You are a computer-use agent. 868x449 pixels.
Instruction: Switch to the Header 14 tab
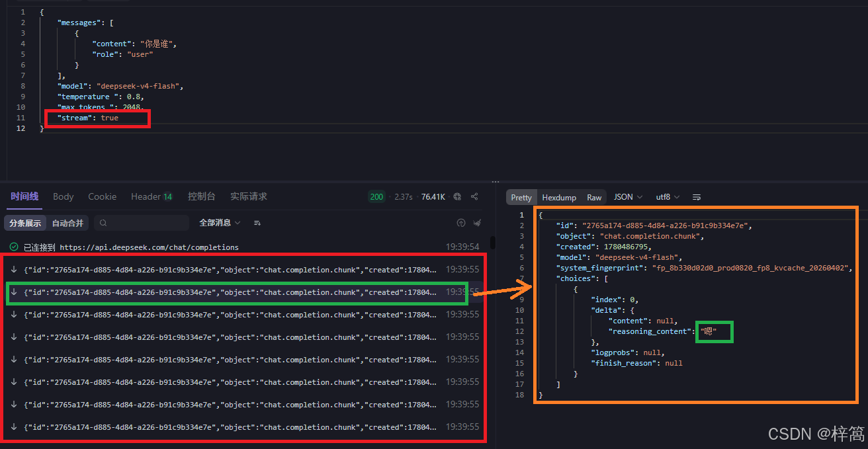tap(152, 196)
